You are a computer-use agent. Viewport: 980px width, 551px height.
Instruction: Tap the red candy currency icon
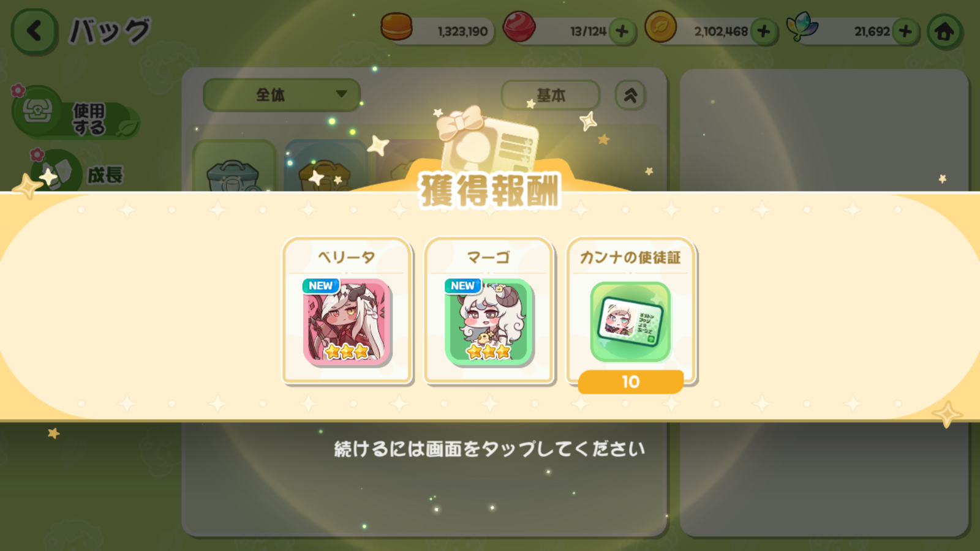pyautogui.click(x=519, y=27)
